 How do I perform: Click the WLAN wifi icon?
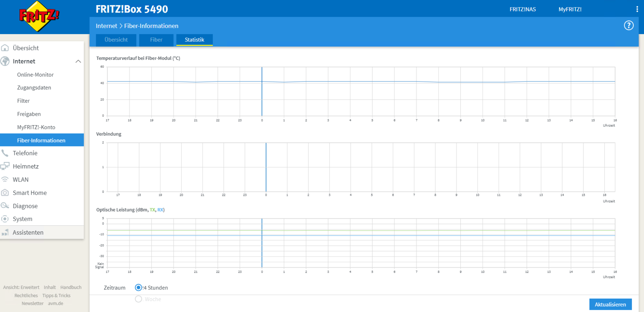[5, 180]
